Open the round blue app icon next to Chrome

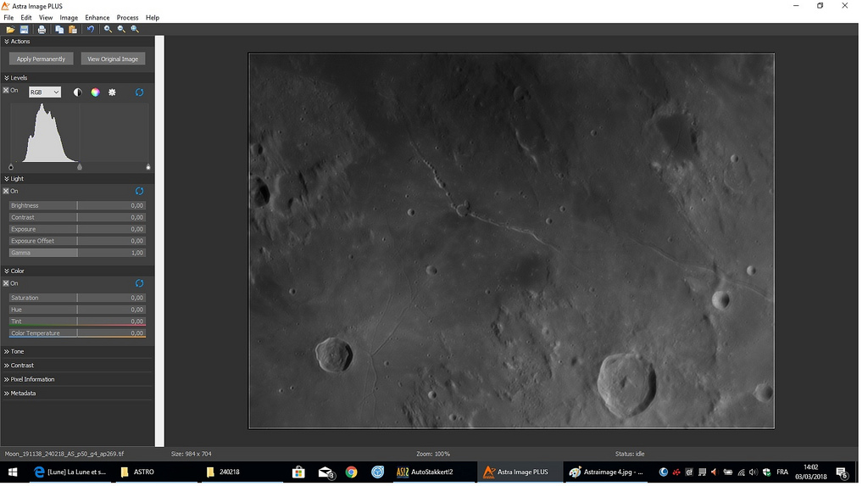point(377,472)
